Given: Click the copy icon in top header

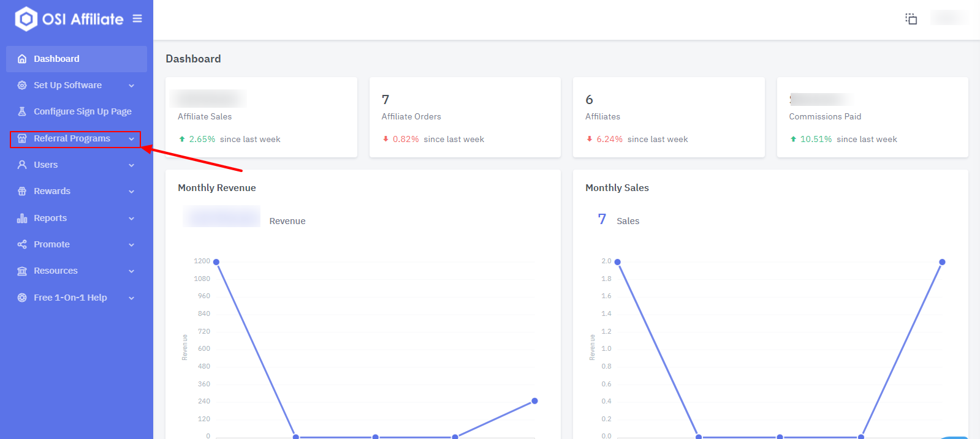Looking at the screenshot, I should [911, 19].
